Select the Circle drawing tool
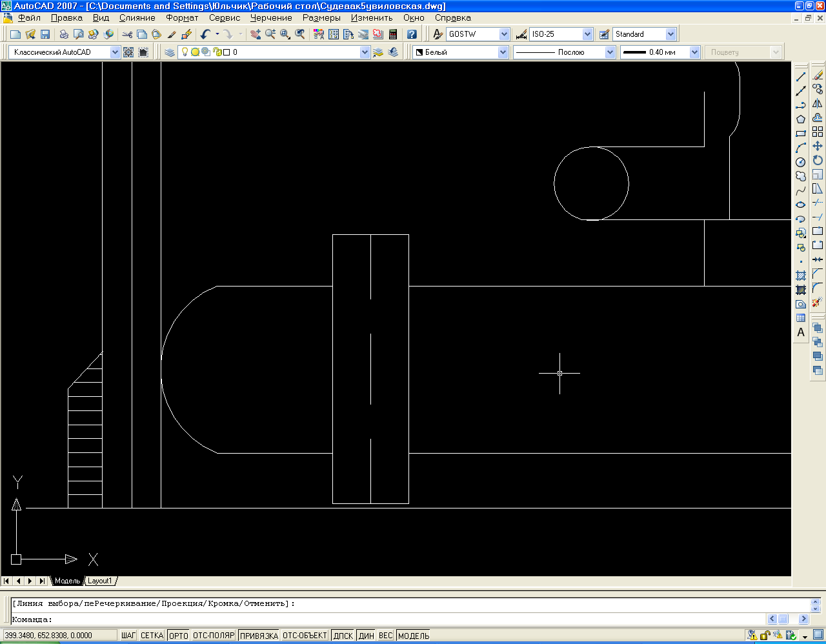 pyautogui.click(x=801, y=162)
